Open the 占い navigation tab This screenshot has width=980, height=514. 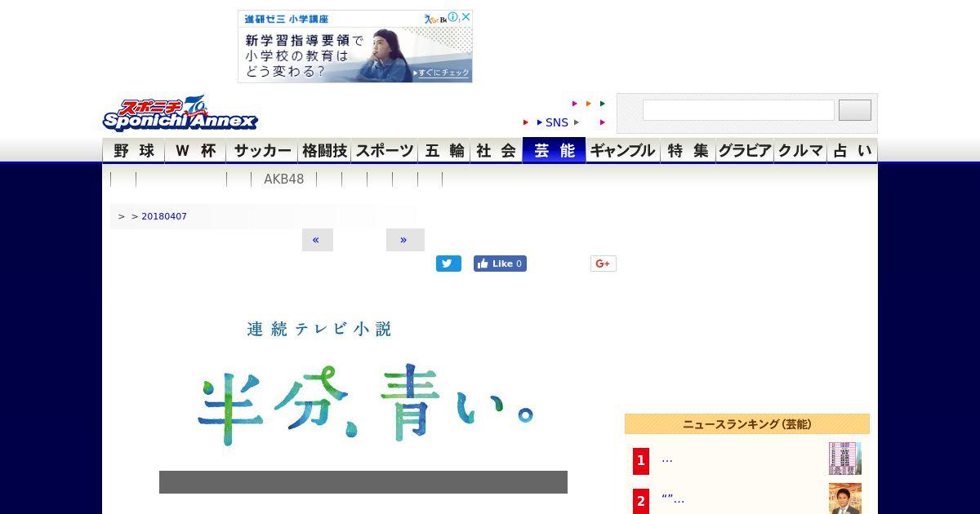pyautogui.click(x=853, y=151)
